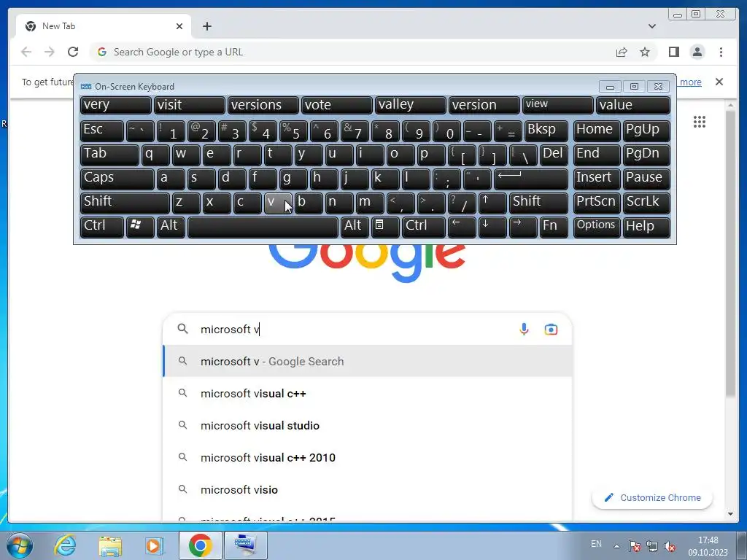Go back to previous page
The image size is (747, 560).
pos(26,52)
